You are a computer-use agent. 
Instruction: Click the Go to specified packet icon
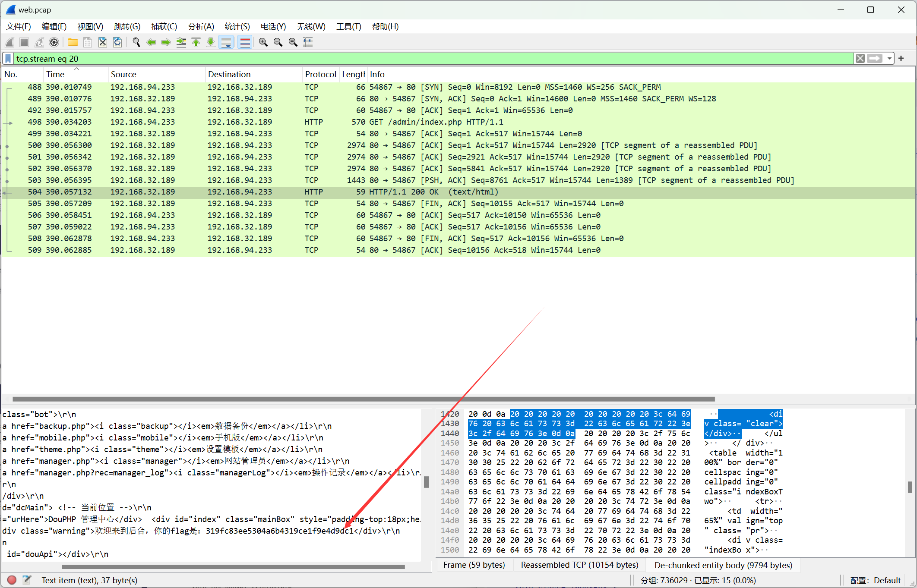(181, 42)
